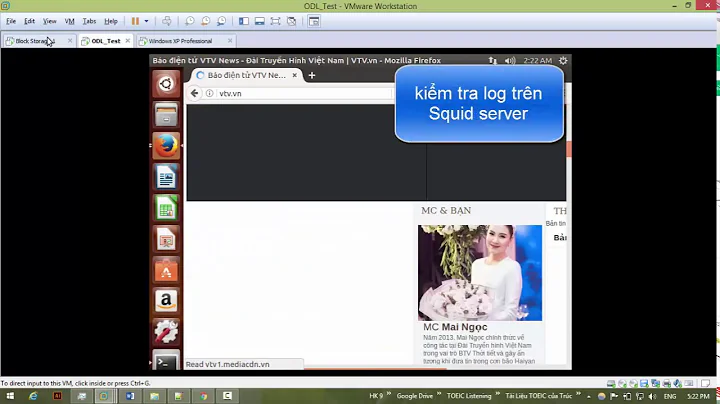Open Ubuntu network indicator
The height and width of the screenshot is (404, 720).
pyautogui.click(x=493, y=61)
